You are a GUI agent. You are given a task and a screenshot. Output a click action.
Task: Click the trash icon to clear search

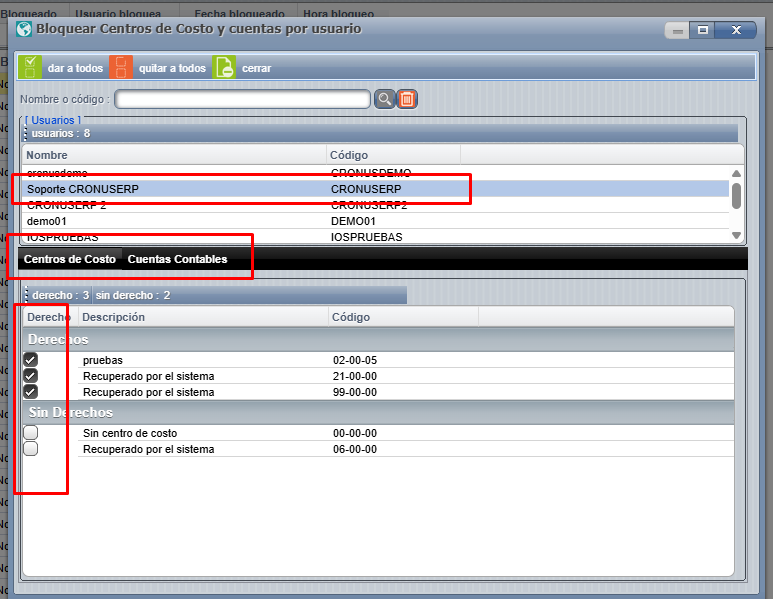coord(407,99)
